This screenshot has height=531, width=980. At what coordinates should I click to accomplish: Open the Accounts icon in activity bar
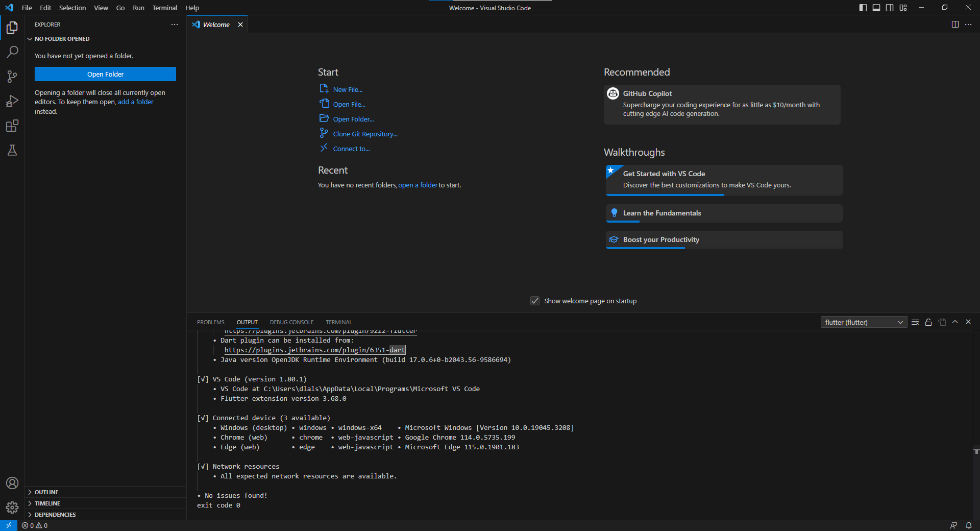click(x=12, y=483)
